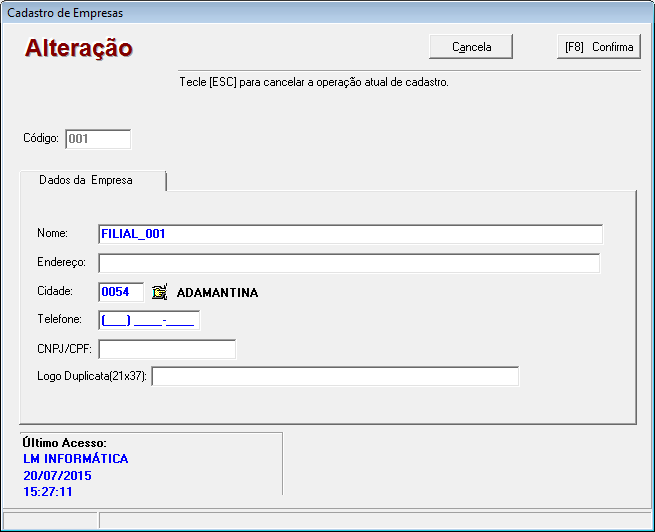Image resolution: width=655 pixels, height=532 pixels.
Task: Click the last access time 15:27:11
Action: (x=48, y=492)
